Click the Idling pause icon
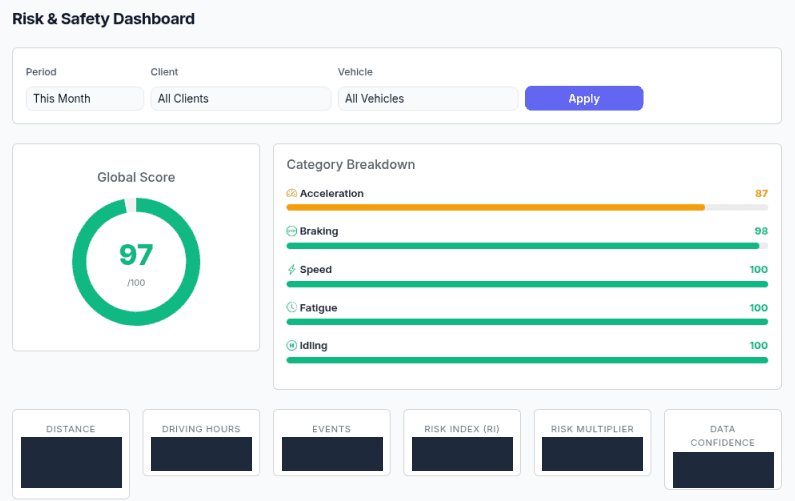Viewport: 795px width, 501px height. click(292, 345)
